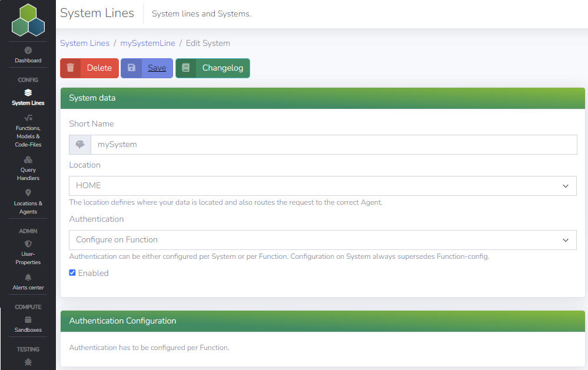Click the square-root Functions icon
Screen dimensions: 588x370
(28, 118)
